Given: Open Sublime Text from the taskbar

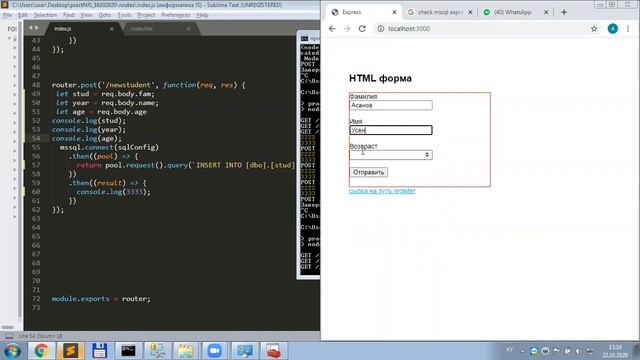Looking at the screenshot, I should pos(70,351).
